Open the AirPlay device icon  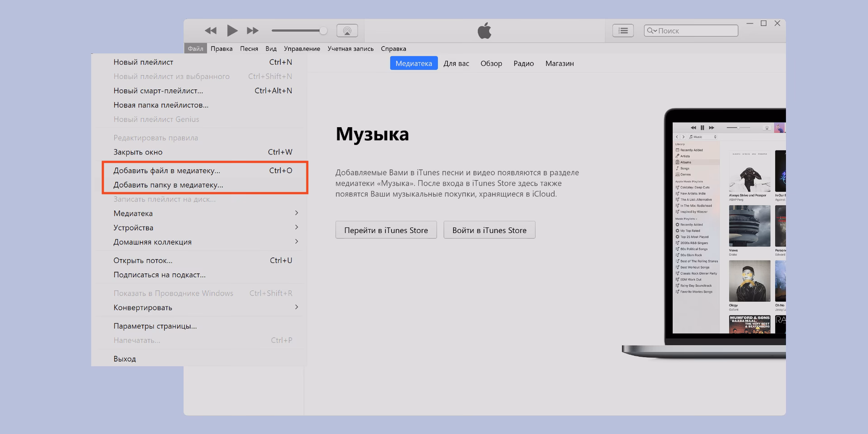click(347, 30)
